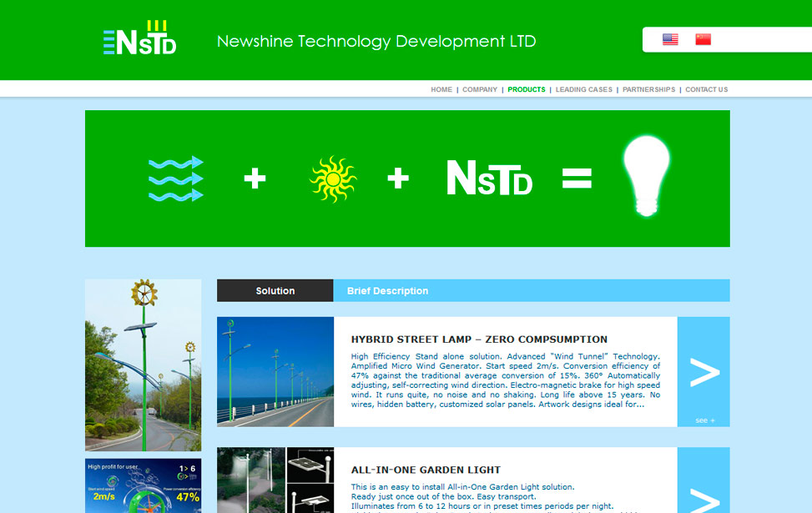Switch language with the China flag icon
Viewport: 812px width, 513px height.
point(703,39)
